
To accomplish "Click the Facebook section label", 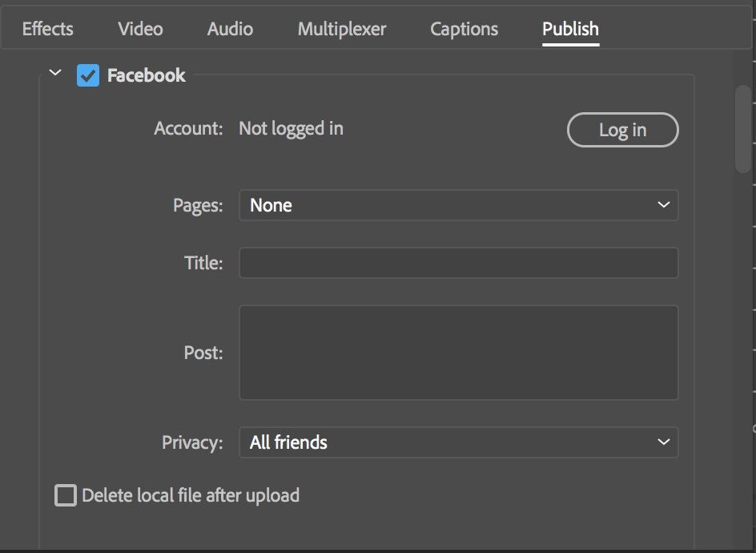I will click(x=146, y=75).
